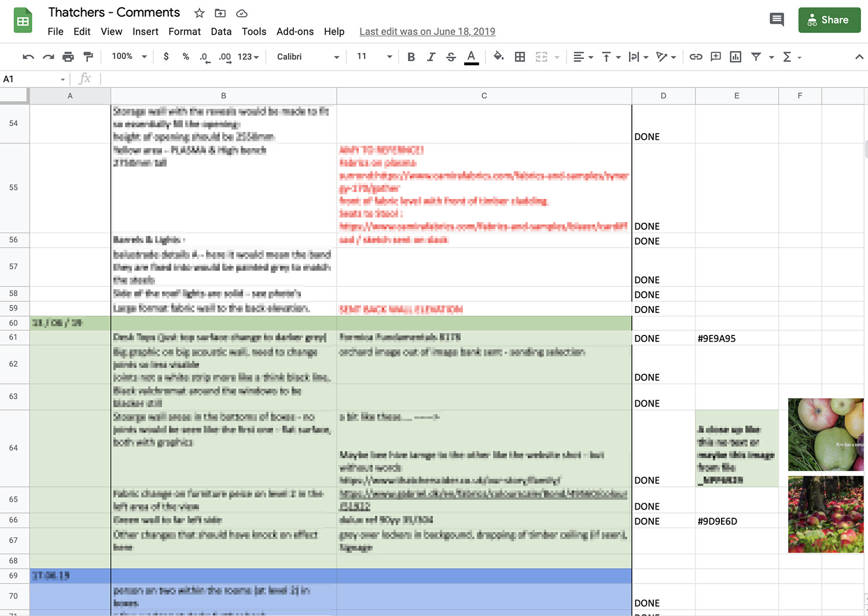This screenshot has height=616, width=868.
Task: Open the Tools menu
Action: pyautogui.click(x=254, y=31)
